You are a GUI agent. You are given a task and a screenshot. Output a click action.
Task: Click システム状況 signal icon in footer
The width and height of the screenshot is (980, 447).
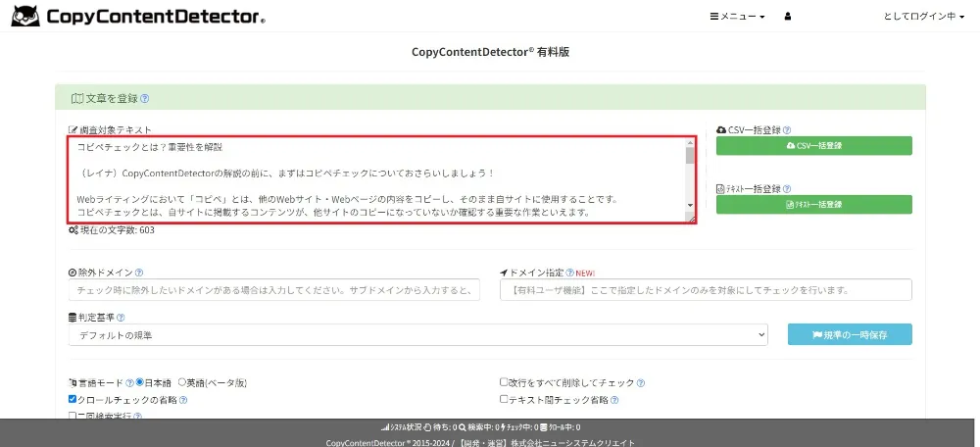(385, 427)
